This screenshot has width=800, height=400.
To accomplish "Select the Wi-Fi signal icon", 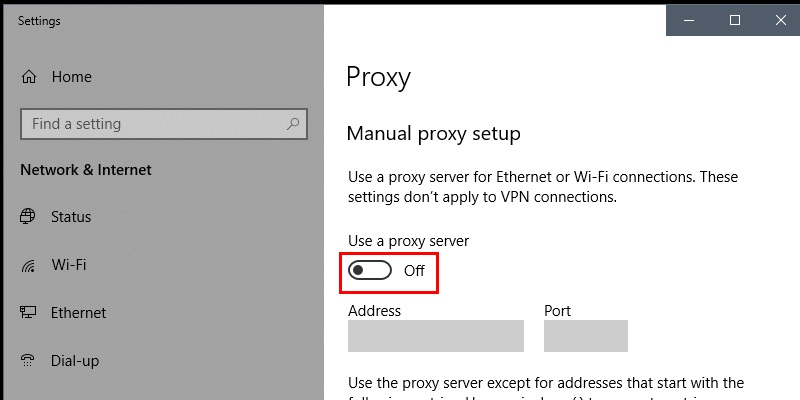I will [x=28, y=265].
